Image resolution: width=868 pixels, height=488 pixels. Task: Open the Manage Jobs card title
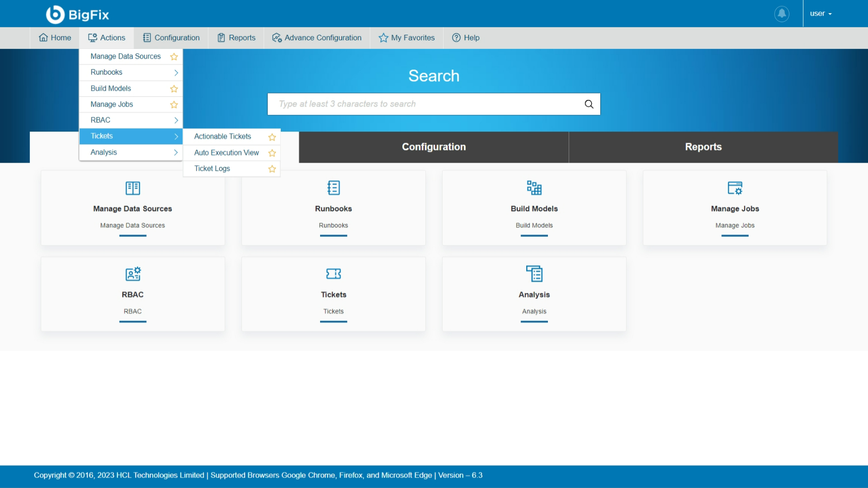pyautogui.click(x=735, y=209)
